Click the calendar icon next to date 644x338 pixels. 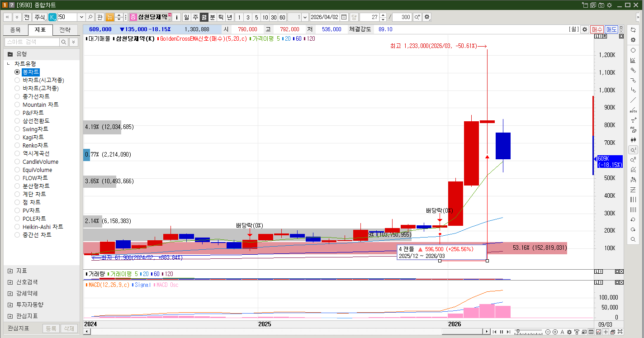[x=344, y=17]
